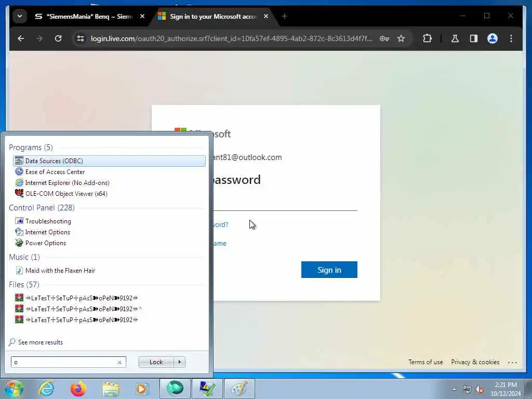Click the forgot password link

tap(220, 224)
